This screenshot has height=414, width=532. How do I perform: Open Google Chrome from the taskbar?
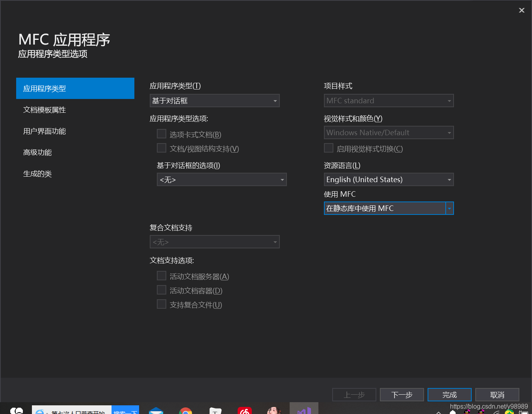click(x=186, y=411)
